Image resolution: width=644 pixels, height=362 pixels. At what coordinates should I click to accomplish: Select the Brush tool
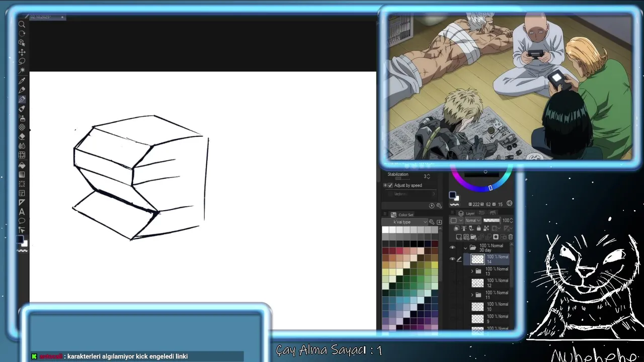(x=22, y=109)
